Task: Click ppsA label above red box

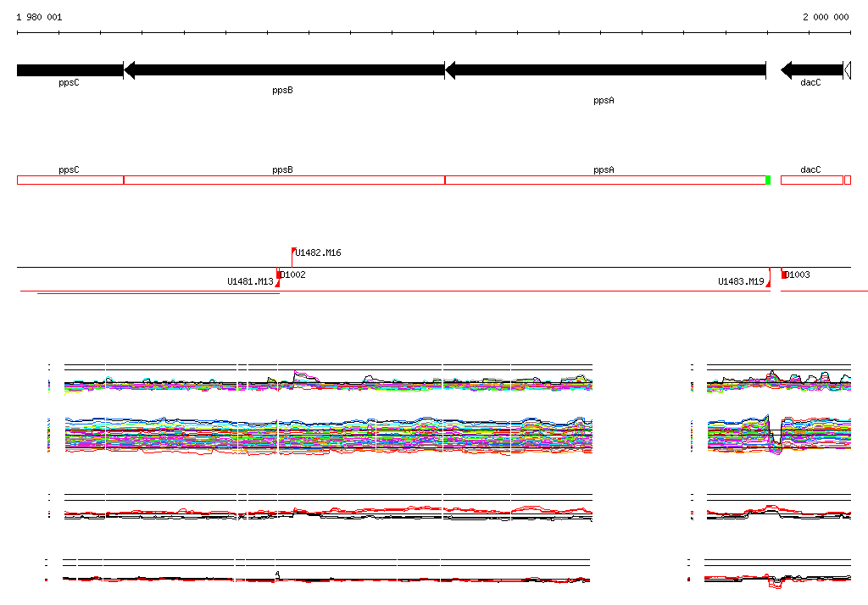Action: (604, 170)
